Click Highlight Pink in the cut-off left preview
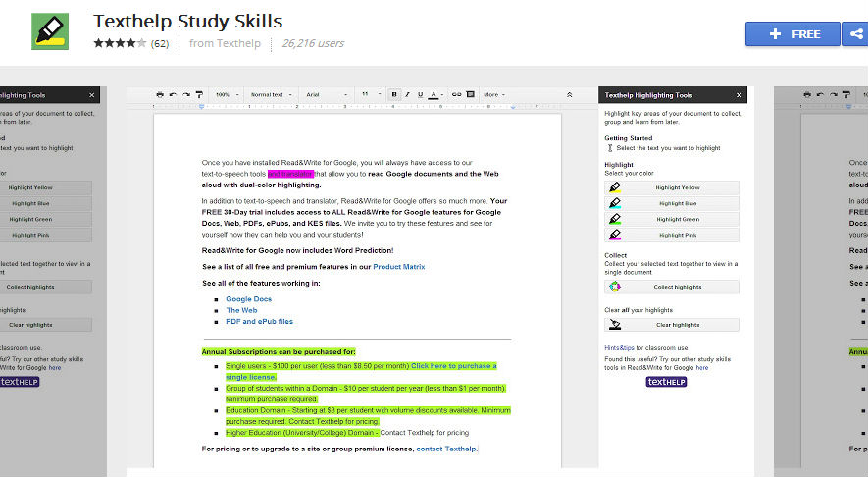This screenshot has width=868, height=477. click(x=45, y=235)
